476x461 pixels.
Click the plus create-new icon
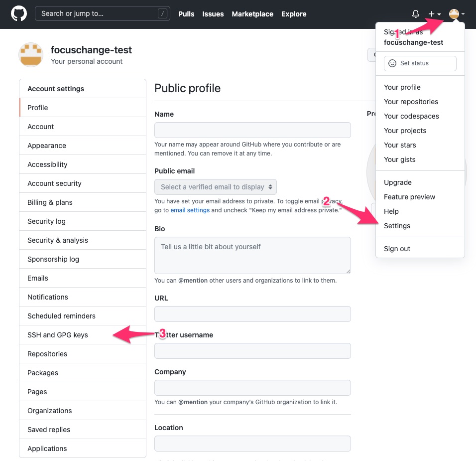(x=432, y=13)
